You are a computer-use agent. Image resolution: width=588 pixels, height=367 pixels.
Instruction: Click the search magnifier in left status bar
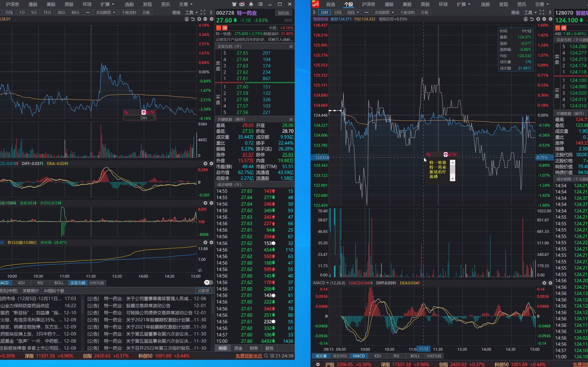[x=266, y=356]
